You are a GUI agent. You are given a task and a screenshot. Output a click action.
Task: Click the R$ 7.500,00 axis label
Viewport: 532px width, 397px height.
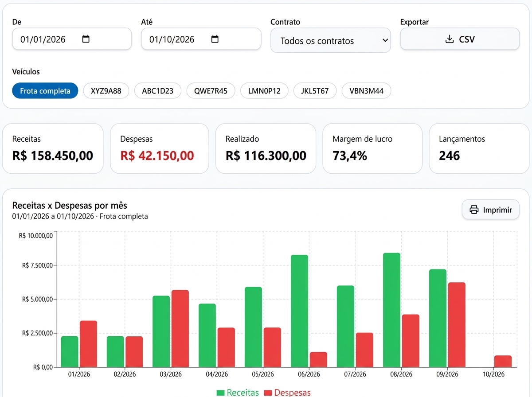(x=37, y=265)
